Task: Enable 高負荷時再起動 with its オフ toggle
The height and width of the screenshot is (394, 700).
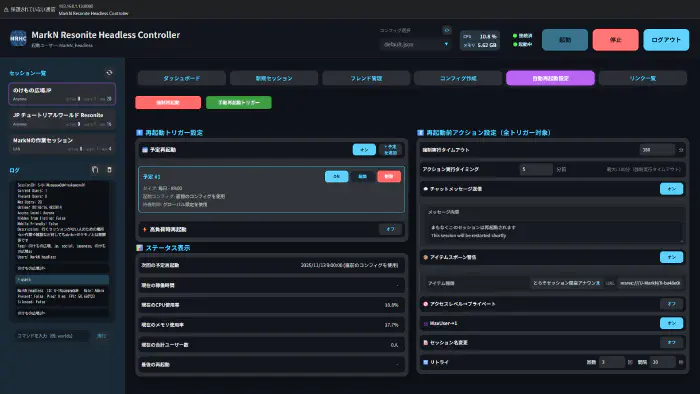Action: tap(391, 229)
